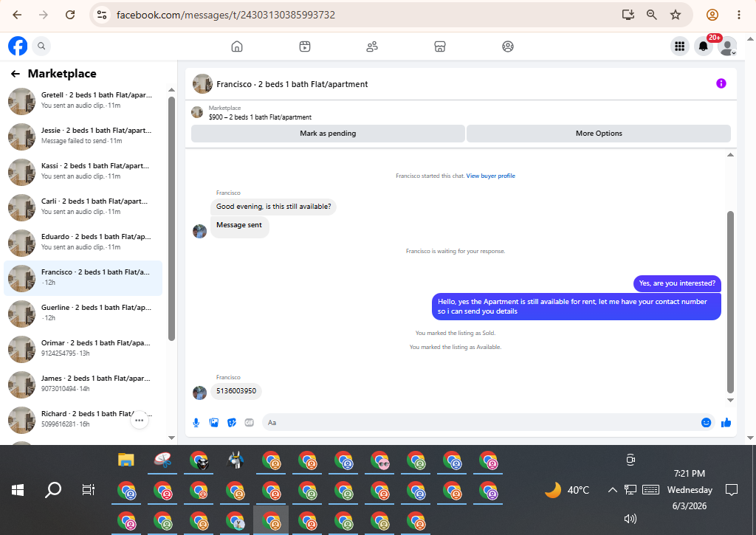756x535 pixels.
Task: Go to the Home feed icon
Action: pyautogui.click(x=237, y=46)
